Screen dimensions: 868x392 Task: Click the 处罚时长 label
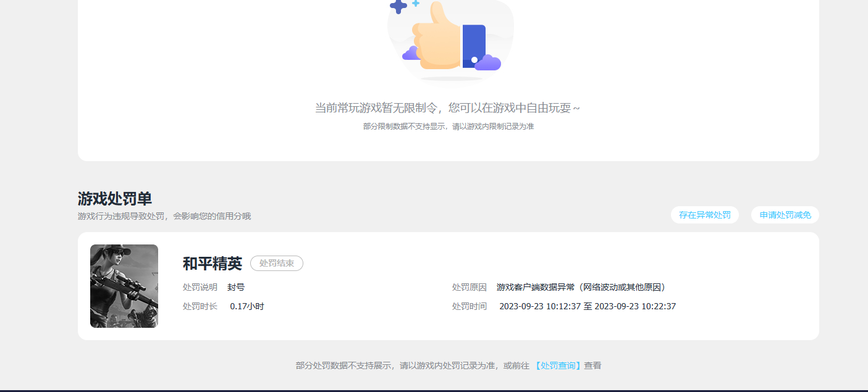[x=200, y=306]
